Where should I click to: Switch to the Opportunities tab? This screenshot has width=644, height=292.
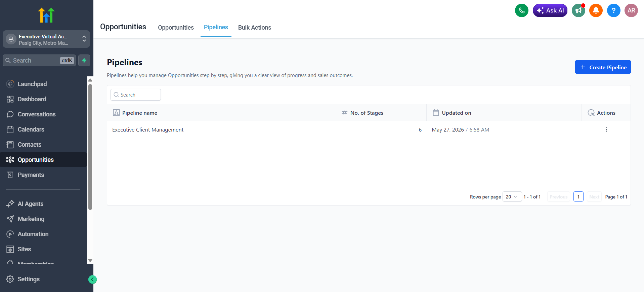point(176,28)
